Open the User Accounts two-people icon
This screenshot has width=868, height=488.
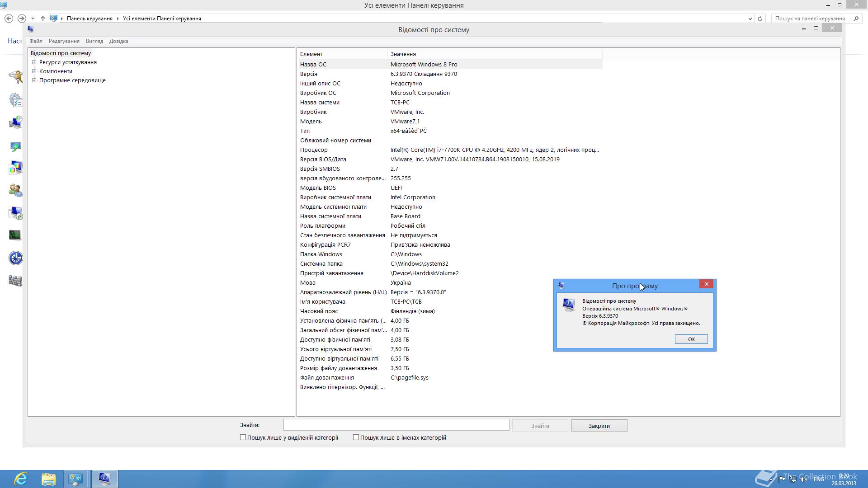(15, 190)
